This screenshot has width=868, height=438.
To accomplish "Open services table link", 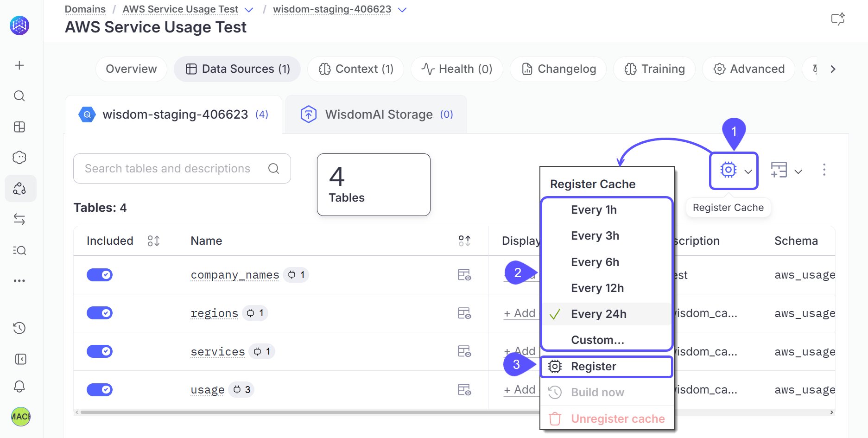I will click(218, 352).
